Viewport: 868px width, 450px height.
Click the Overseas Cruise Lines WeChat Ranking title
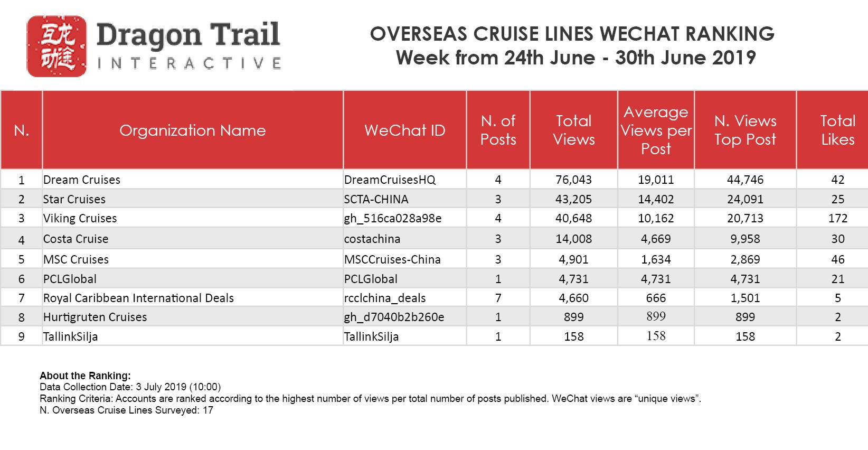572,34
